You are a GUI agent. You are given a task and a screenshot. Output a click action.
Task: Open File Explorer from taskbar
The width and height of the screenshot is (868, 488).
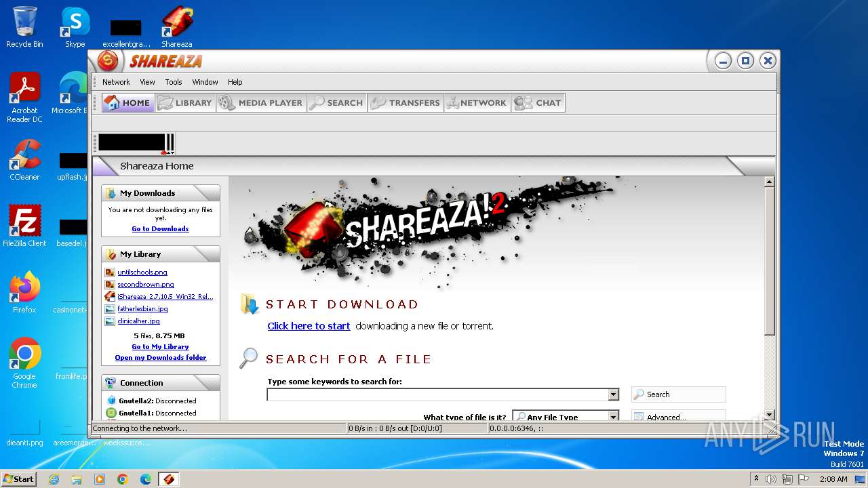77,479
